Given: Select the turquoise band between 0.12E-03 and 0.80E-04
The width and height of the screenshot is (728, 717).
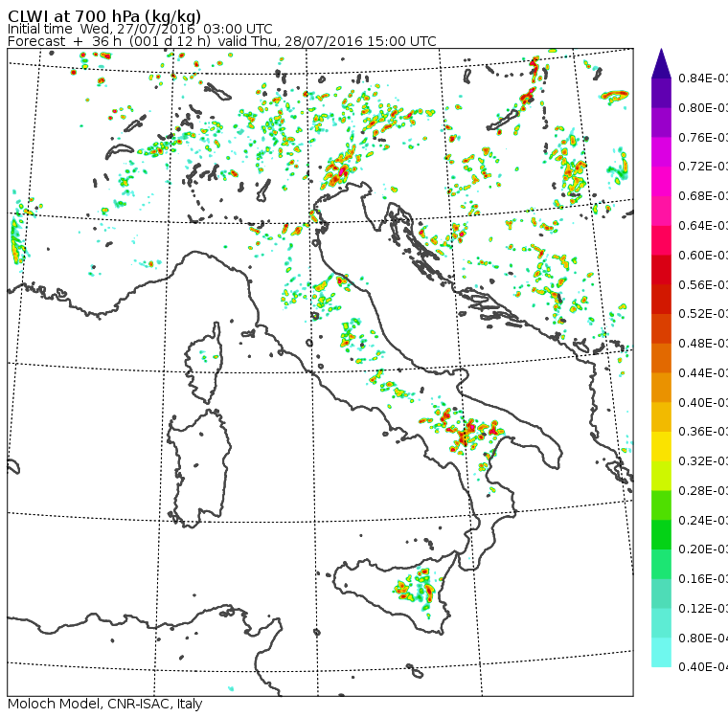Looking at the screenshot, I should click(661, 623).
